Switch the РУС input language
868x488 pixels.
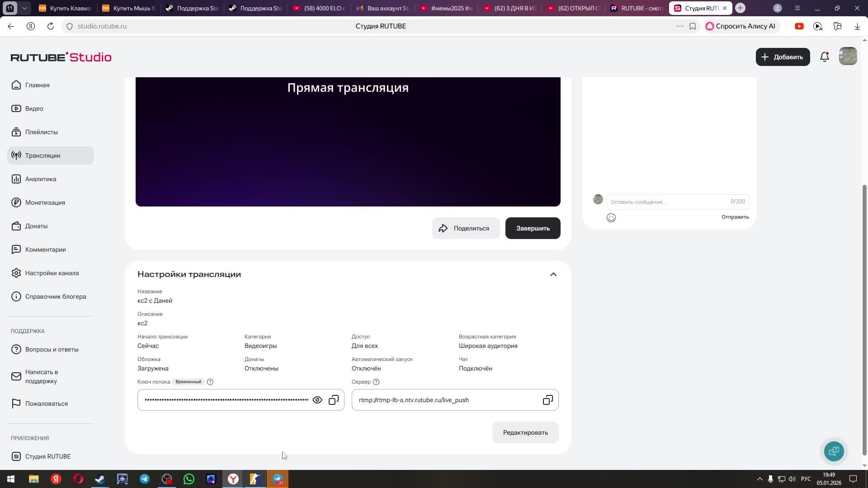(806, 479)
